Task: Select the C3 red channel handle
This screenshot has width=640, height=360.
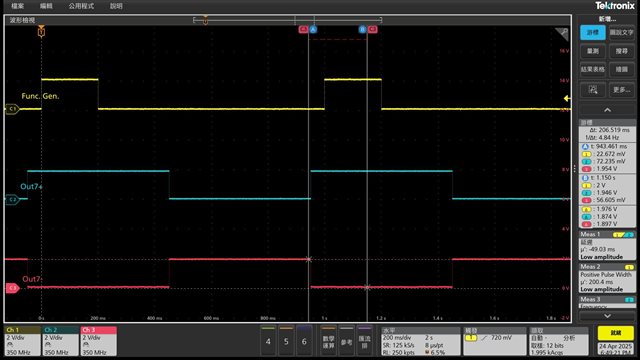Action: tap(12, 288)
